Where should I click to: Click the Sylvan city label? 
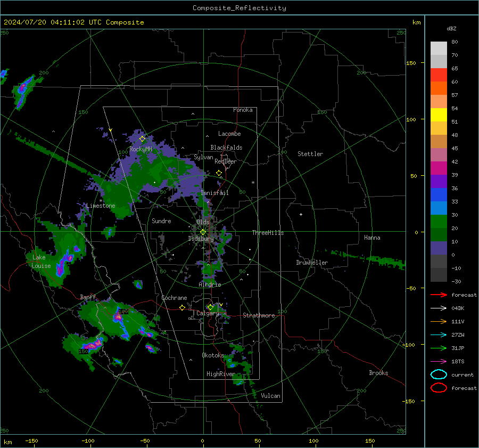(203, 157)
